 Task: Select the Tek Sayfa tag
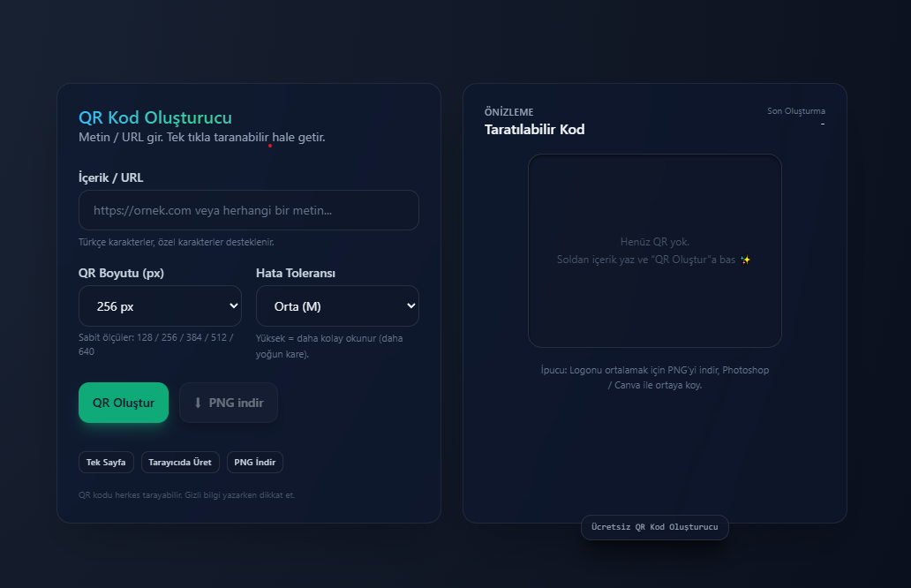(106, 463)
